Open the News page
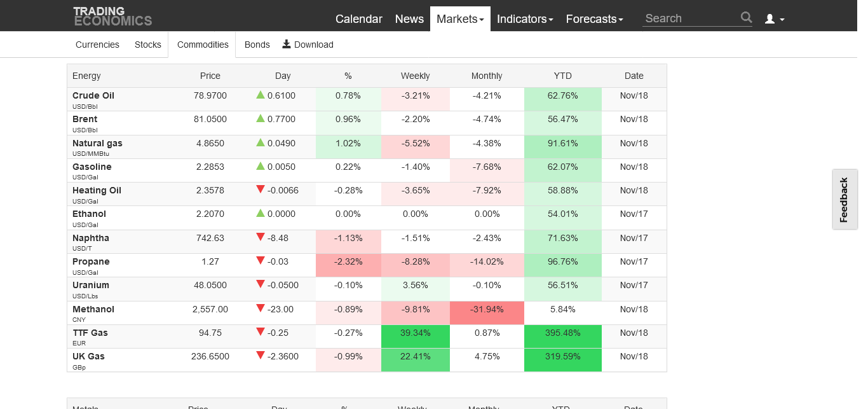This screenshot has height=409, width=868. tap(409, 19)
